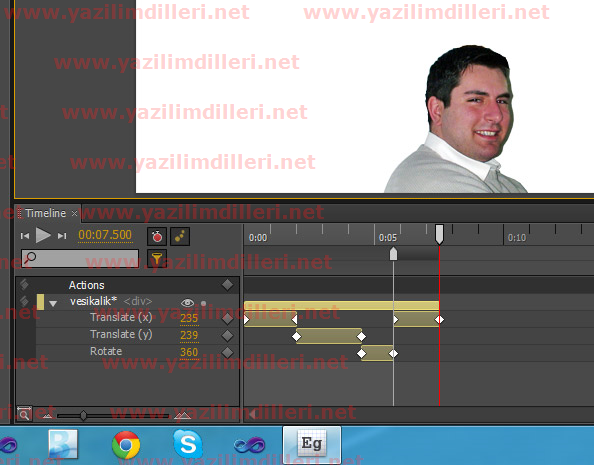
Task: Click the timeline zoom slider handle
Action: point(83,416)
